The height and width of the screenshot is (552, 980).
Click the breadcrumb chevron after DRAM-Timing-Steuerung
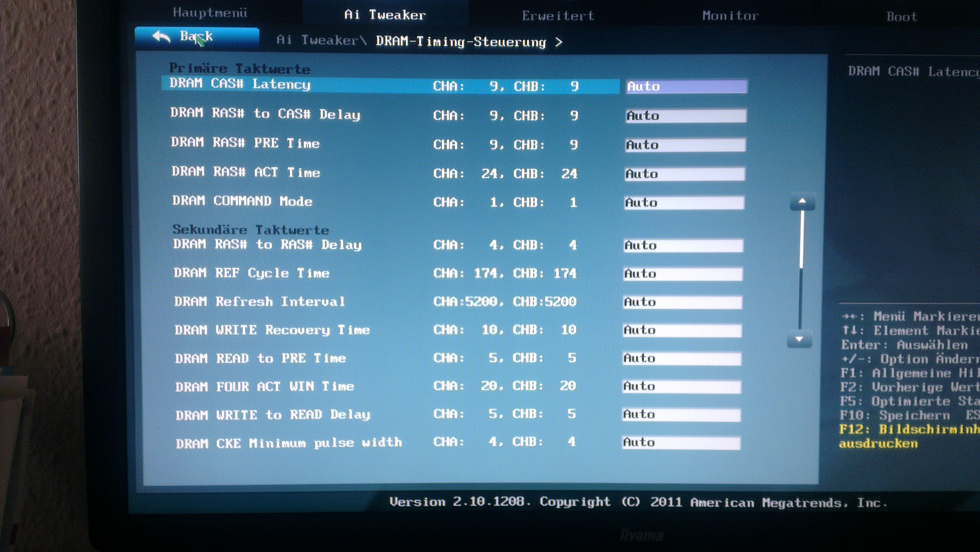[558, 42]
